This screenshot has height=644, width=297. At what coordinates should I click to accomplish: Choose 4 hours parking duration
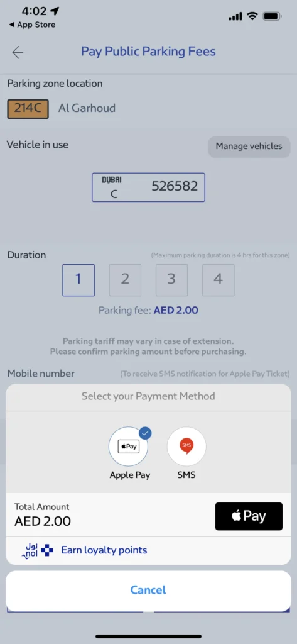[219, 280]
